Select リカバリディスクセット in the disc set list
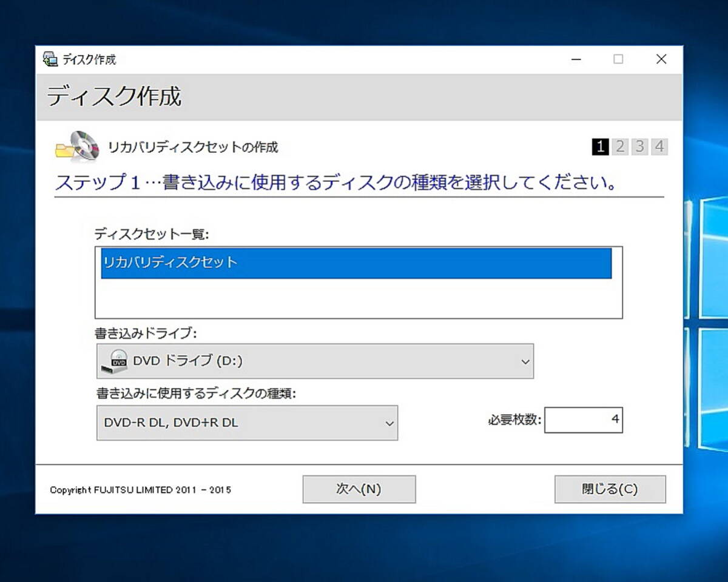Screen dimensions: 728x582 (x=356, y=263)
